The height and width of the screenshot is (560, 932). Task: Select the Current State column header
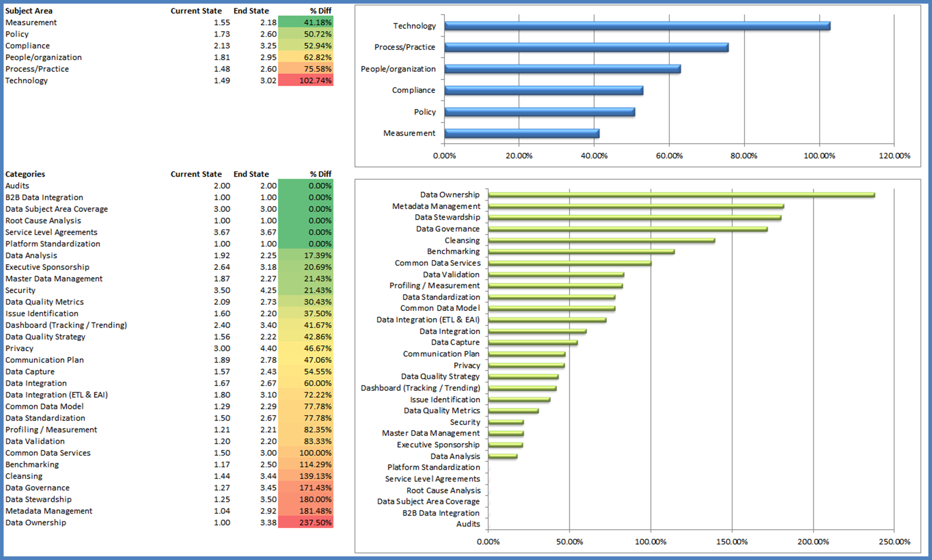pyautogui.click(x=196, y=11)
